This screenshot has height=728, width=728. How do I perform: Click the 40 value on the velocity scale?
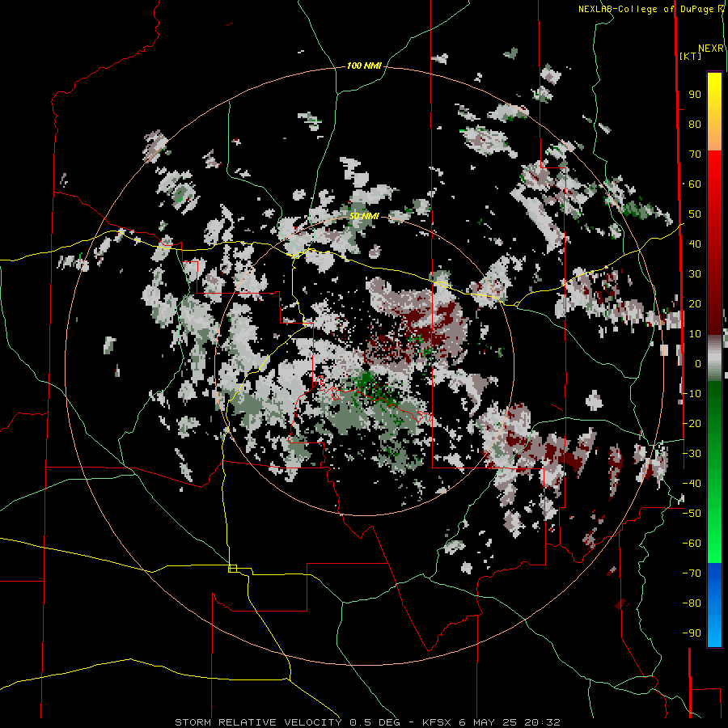695,243
